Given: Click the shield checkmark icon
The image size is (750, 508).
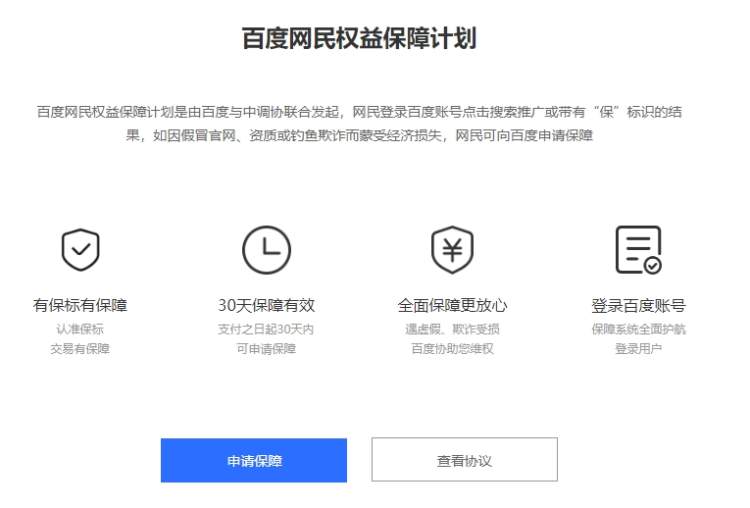Looking at the screenshot, I should [80, 249].
